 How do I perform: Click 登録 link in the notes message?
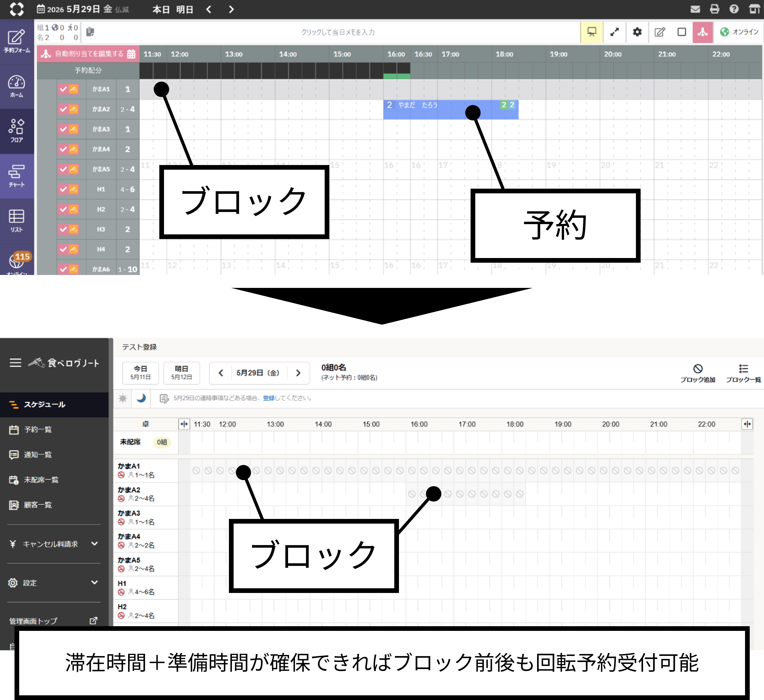pos(269,398)
